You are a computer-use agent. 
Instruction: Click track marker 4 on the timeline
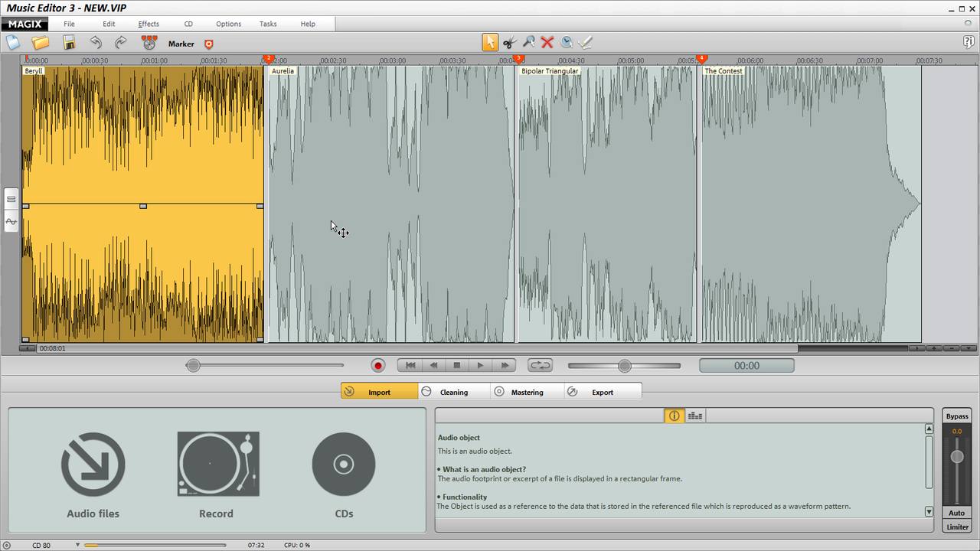pyautogui.click(x=701, y=59)
